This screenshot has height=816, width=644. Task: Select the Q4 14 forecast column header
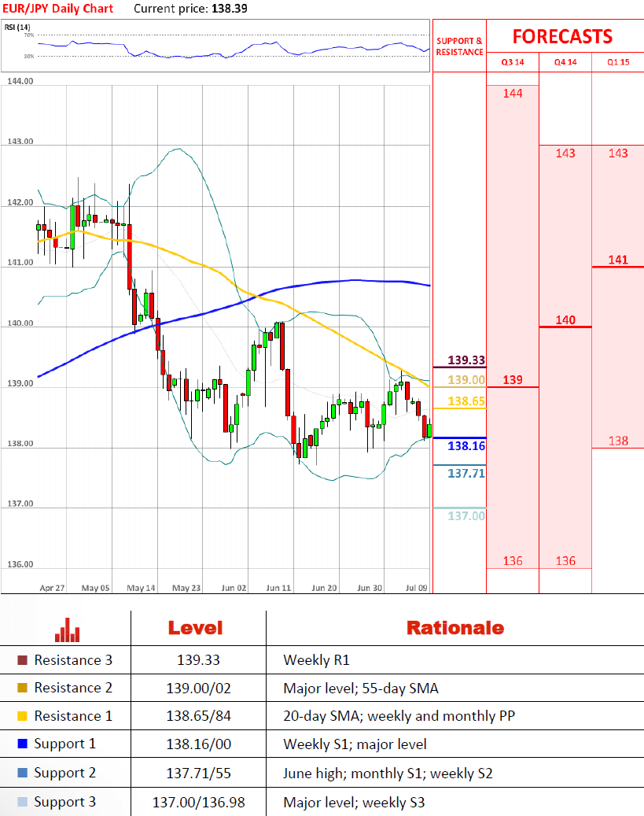point(565,62)
